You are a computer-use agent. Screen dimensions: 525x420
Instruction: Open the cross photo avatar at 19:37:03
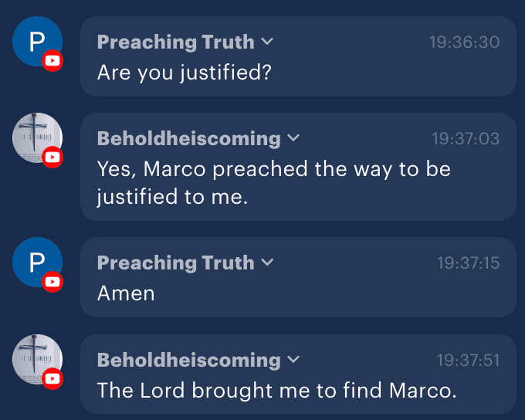pos(38,137)
